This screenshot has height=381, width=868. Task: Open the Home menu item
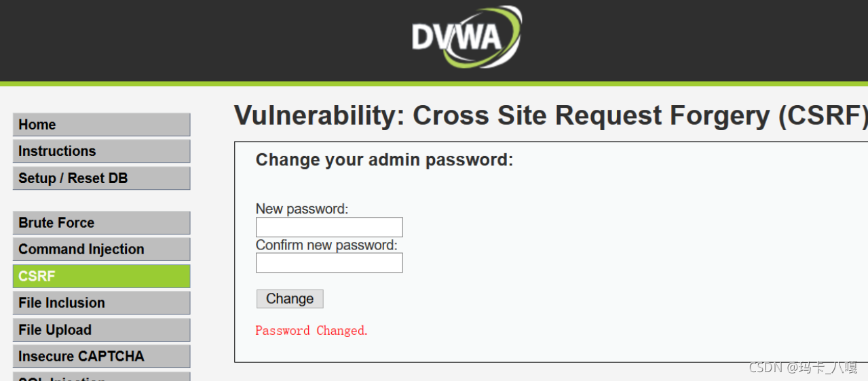(101, 125)
